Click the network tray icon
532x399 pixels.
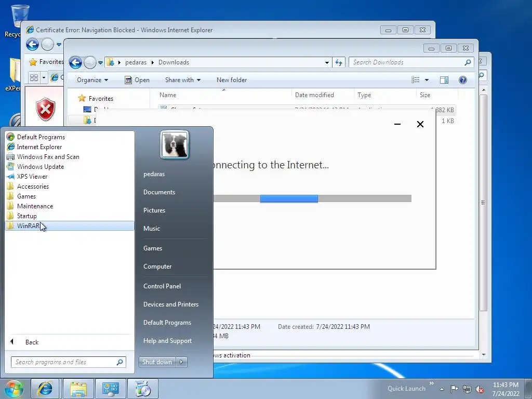[x=467, y=389]
